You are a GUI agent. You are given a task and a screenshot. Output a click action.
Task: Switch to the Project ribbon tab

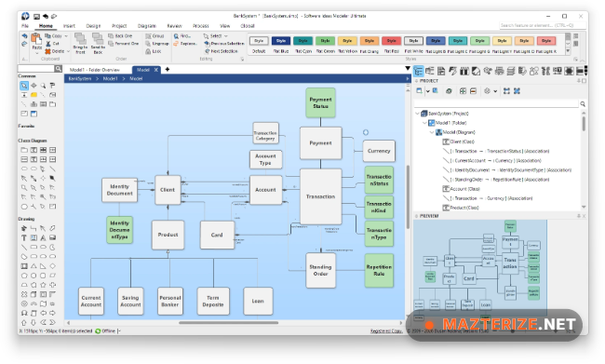pyautogui.click(x=119, y=26)
